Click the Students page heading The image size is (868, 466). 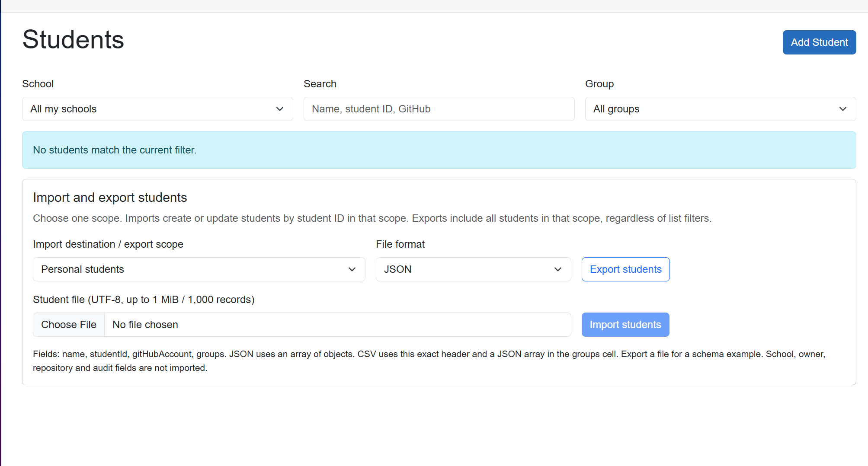[x=73, y=40]
